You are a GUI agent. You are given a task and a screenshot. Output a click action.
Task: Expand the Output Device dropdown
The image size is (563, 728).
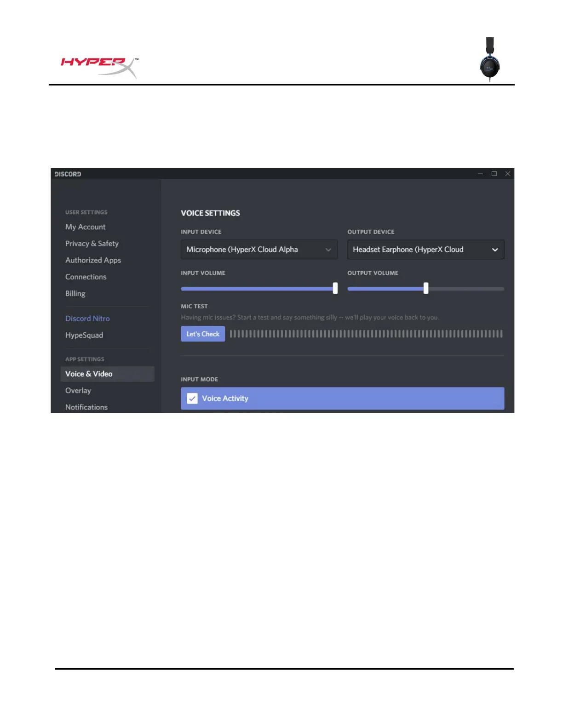[x=425, y=250]
